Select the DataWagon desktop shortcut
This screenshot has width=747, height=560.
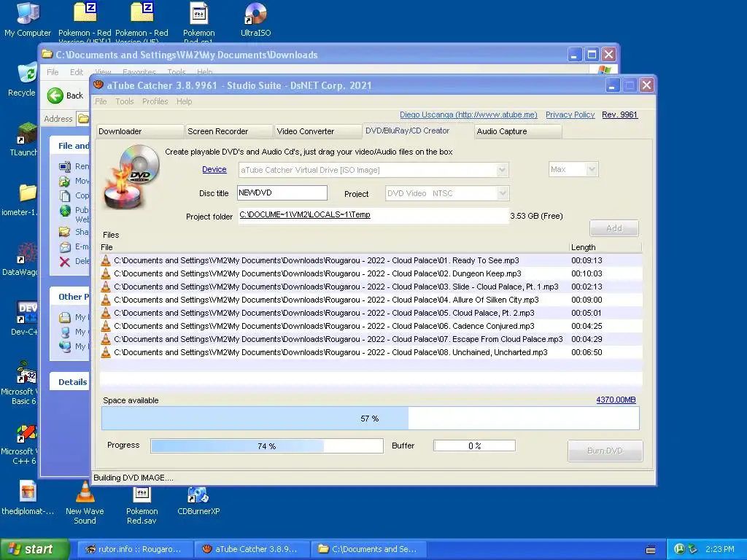20,259
